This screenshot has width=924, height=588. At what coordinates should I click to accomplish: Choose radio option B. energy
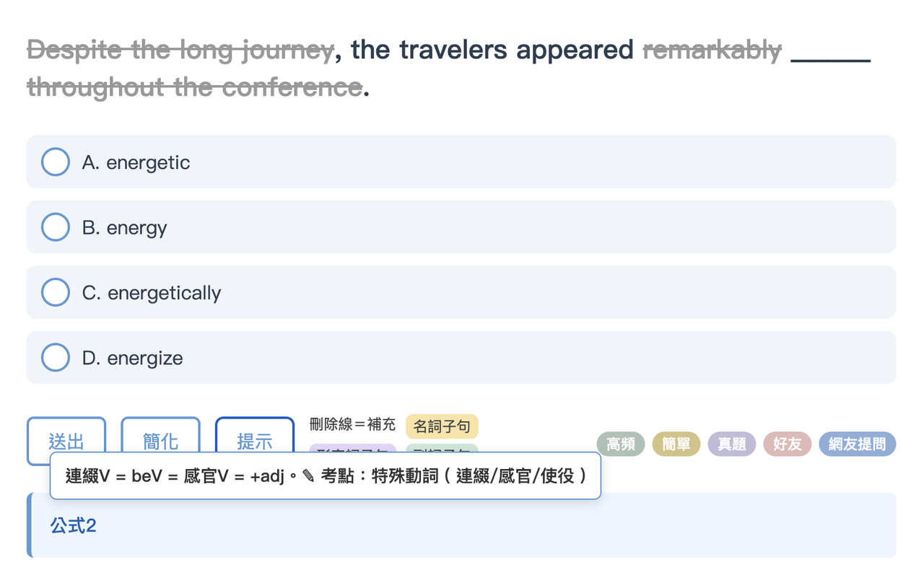pyautogui.click(x=56, y=227)
